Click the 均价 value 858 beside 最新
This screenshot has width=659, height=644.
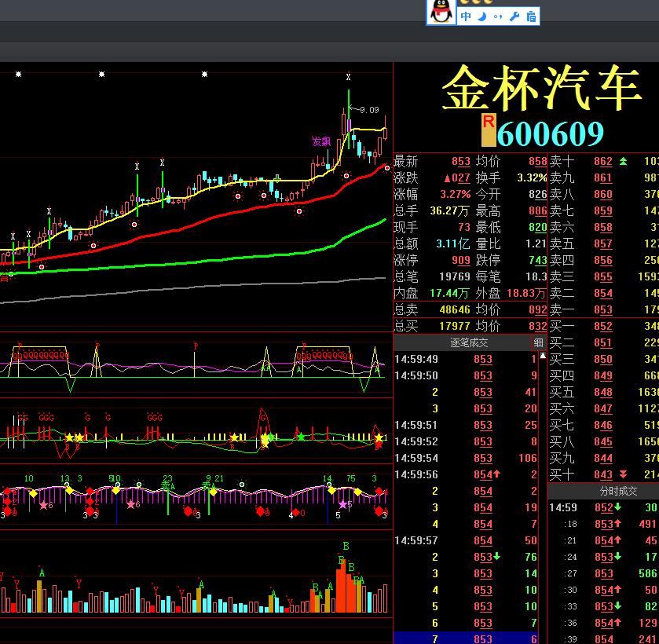click(x=537, y=162)
